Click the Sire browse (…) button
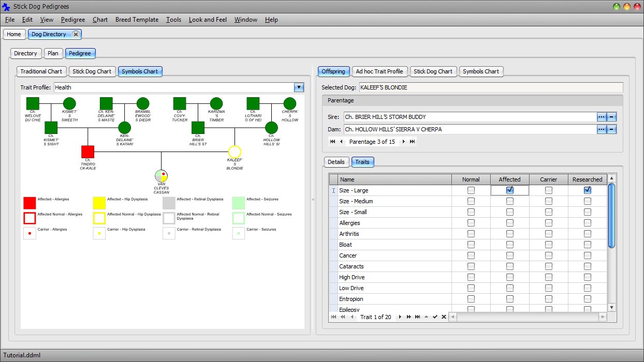Screen dimensions: 644x362 tap(601, 117)
